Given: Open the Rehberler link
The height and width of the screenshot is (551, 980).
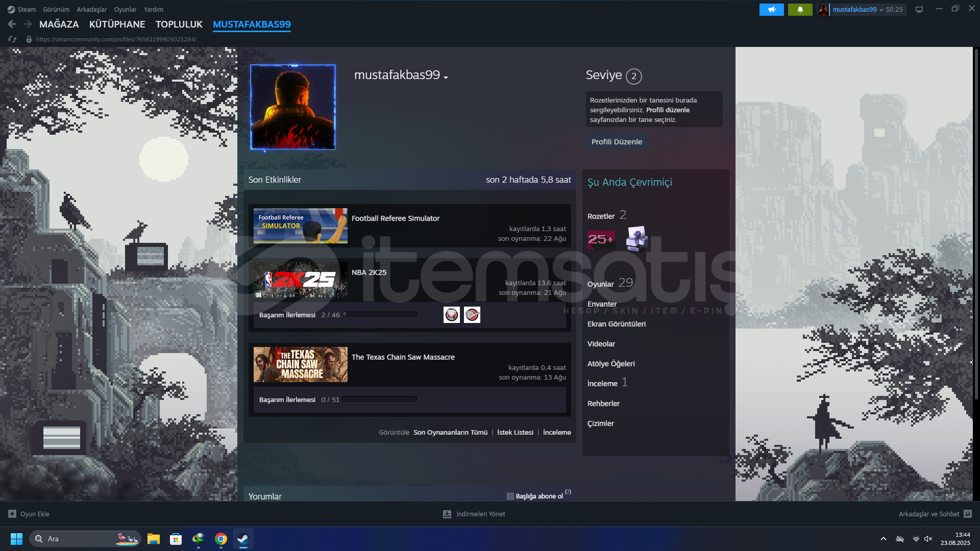Looking at the screenshot, I should (603, 404).
